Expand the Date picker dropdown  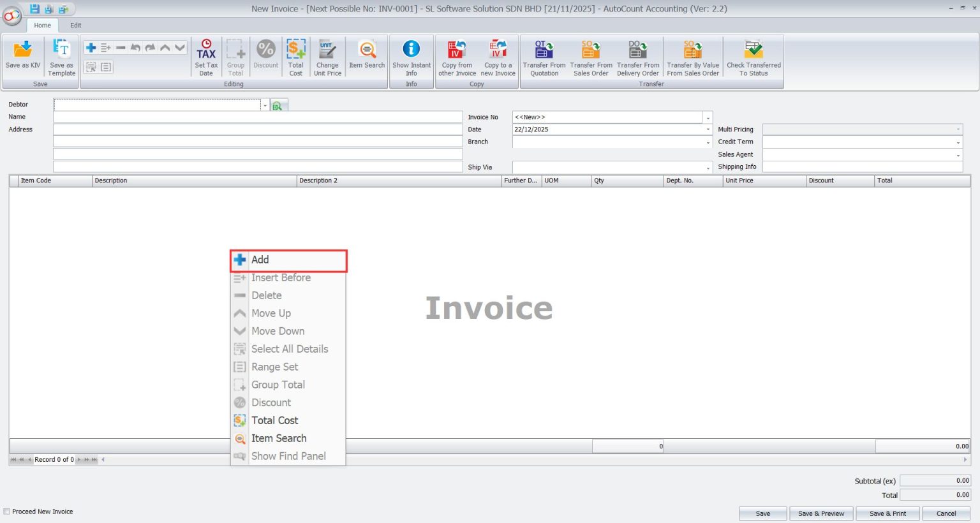point(707,129)
